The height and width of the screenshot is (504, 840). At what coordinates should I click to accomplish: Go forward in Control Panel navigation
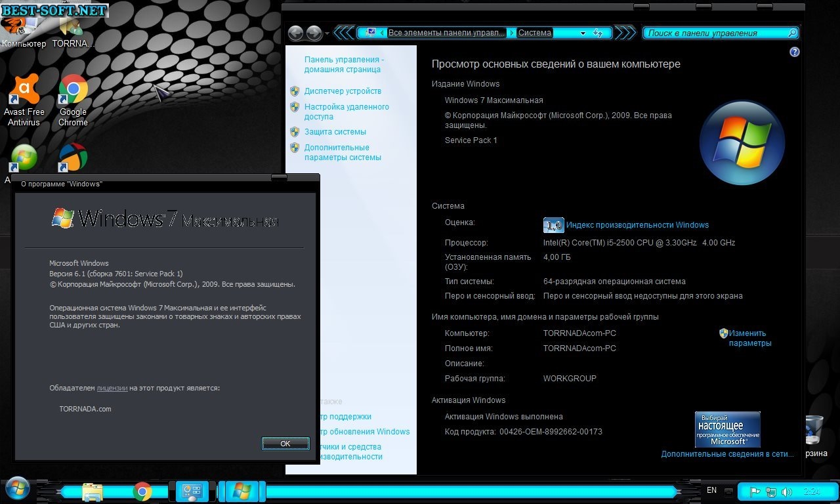coord(314,33)
